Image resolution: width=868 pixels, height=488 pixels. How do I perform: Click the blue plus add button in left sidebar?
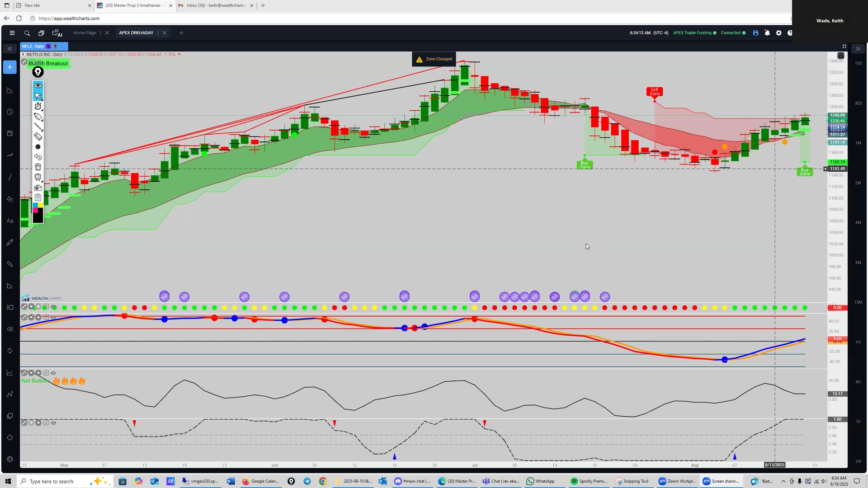click(x=9, y=67)
